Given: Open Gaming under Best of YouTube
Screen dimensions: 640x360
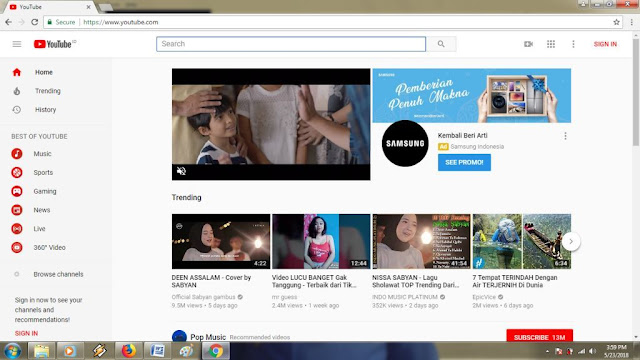Looking at the screenshot, I should tap(45, 191).
